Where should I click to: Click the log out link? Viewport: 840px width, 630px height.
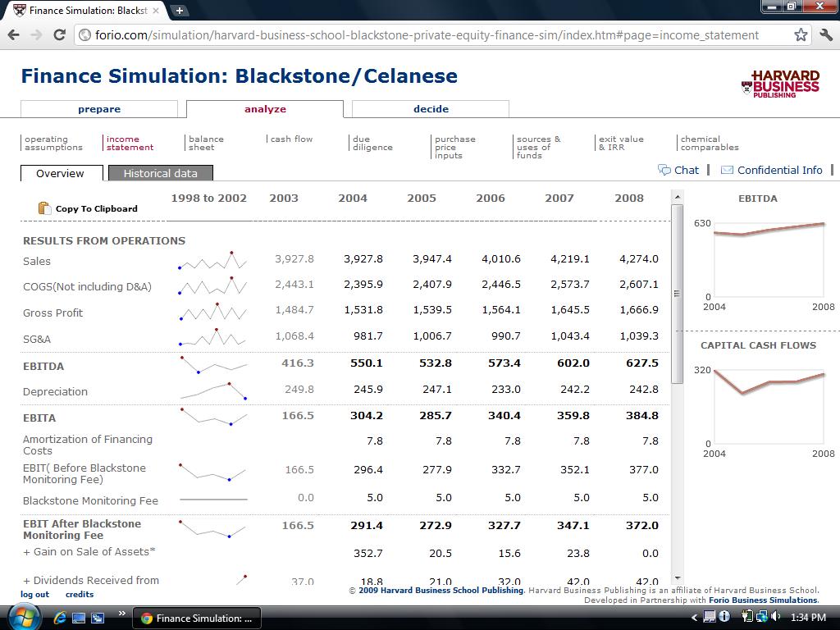pos(34,594)
